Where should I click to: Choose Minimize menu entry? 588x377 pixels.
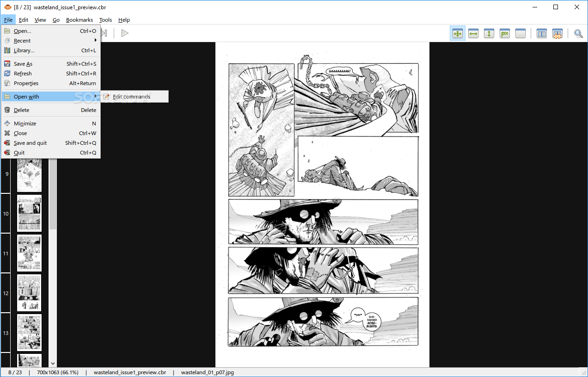click(51, 124)
